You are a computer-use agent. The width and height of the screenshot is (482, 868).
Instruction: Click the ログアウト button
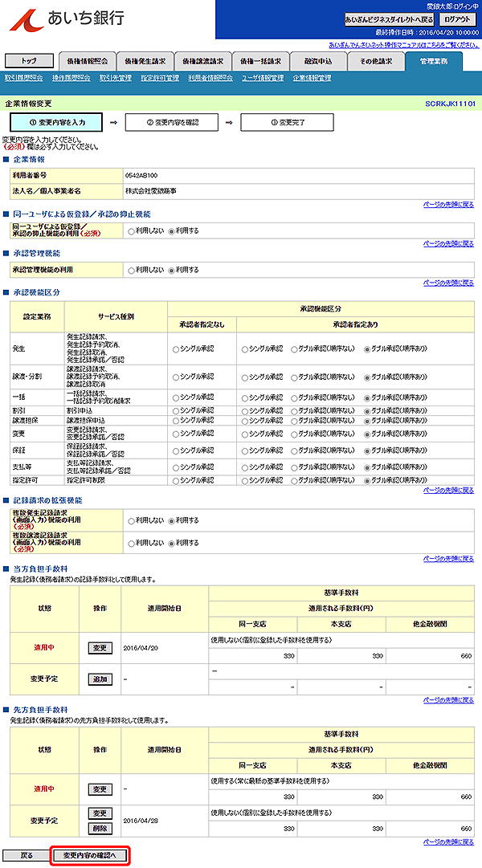pyautogui.click(x=458, y=19)
